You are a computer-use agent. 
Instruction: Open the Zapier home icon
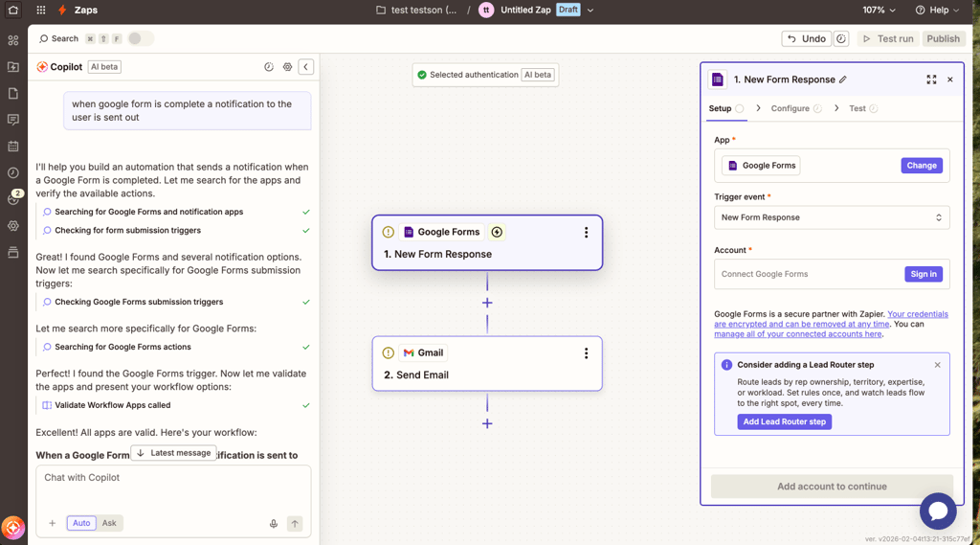13,10
